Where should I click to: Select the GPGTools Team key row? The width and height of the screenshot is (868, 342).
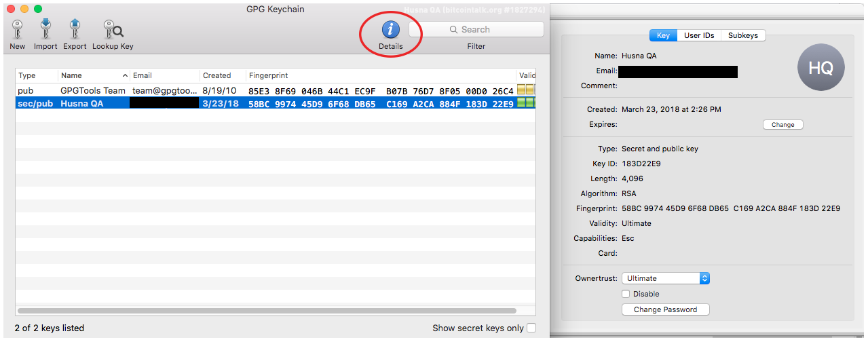(276, 90)
